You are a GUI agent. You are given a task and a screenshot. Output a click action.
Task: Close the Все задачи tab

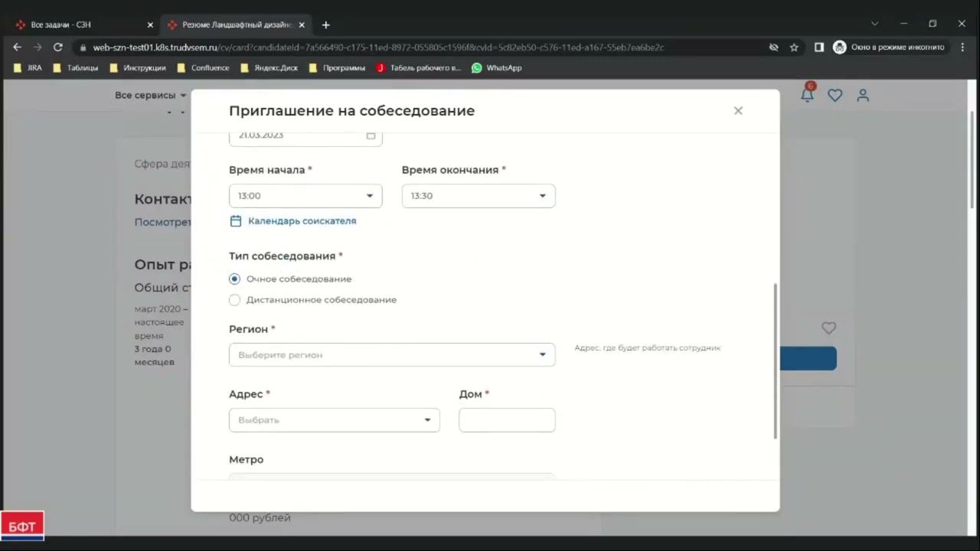150,25
